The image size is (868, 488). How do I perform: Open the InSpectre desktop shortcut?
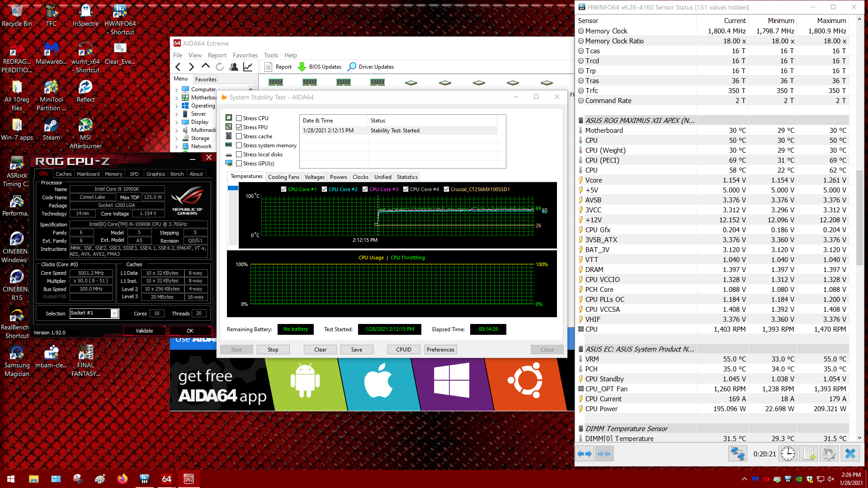click(x=85, y=15)
